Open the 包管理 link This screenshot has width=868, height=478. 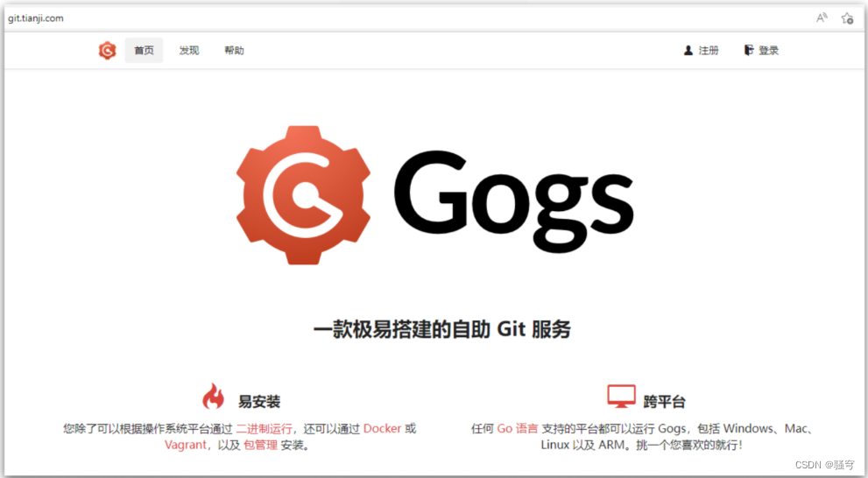pyautogui.click(x=260, y=445)
